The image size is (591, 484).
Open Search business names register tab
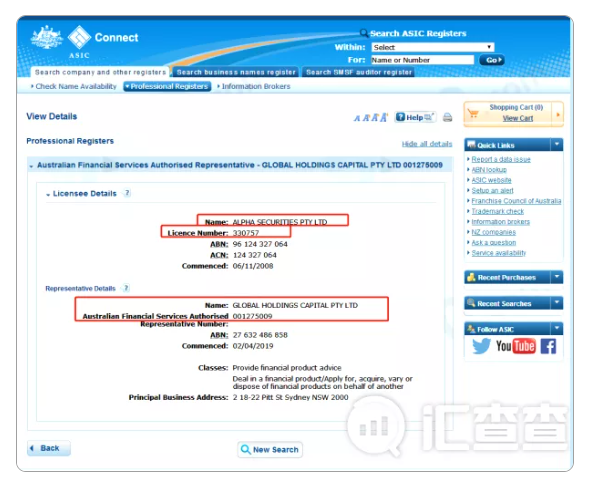pyautogui.click(x=236, y=72)
